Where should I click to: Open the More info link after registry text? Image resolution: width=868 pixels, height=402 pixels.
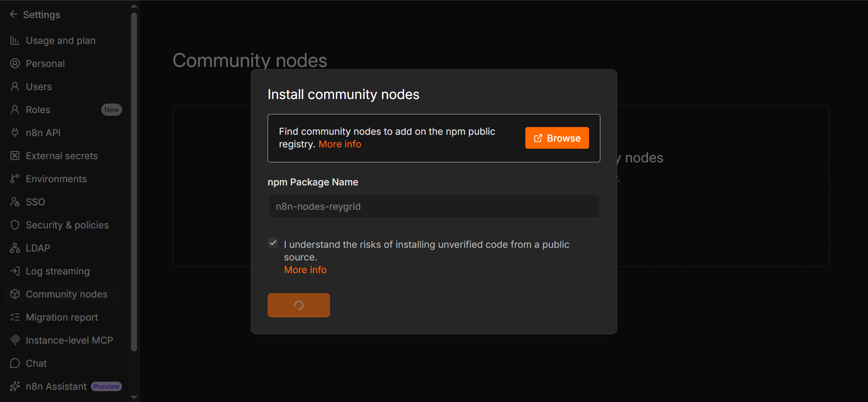pos(340,144)
